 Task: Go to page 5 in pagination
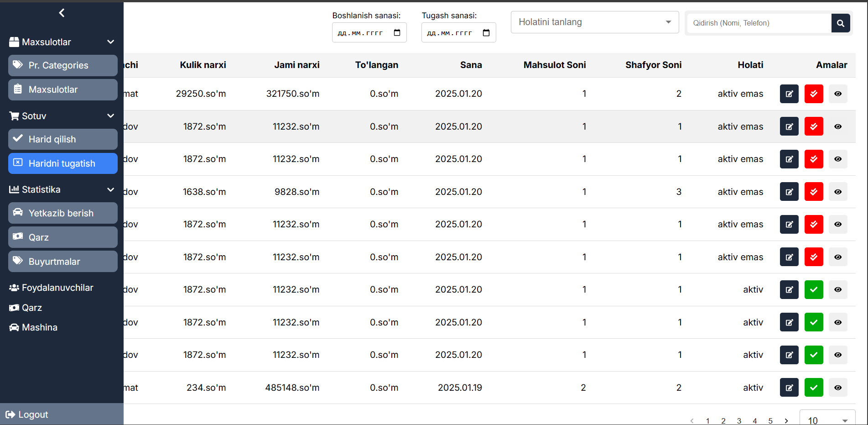pyautogui.click(x=770, y=421)
